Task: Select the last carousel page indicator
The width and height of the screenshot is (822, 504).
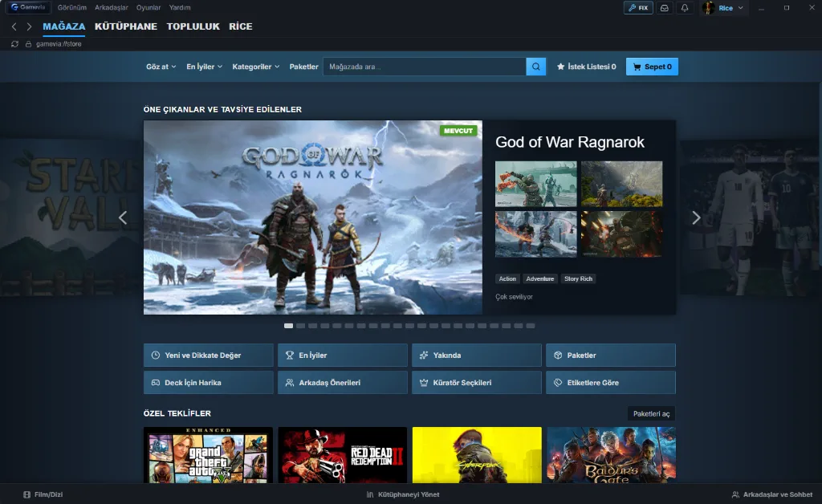Action: tap(531, 326)
